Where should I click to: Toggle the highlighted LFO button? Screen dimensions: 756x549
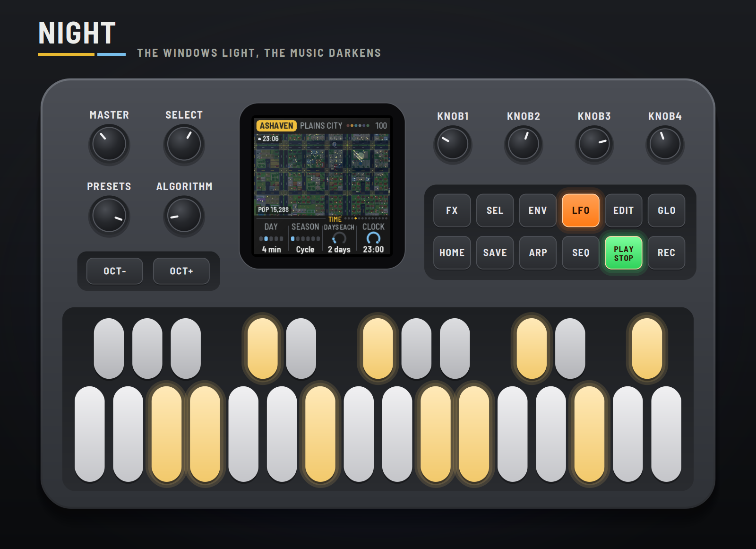(581, 210)
